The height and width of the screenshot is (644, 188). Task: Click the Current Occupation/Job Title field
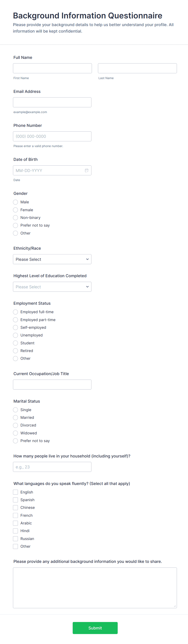pyautogui.click(x=52, y=384)
